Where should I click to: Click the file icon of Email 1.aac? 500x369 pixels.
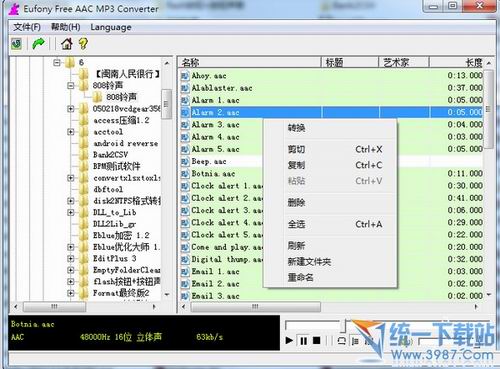[x=185, y=272]
